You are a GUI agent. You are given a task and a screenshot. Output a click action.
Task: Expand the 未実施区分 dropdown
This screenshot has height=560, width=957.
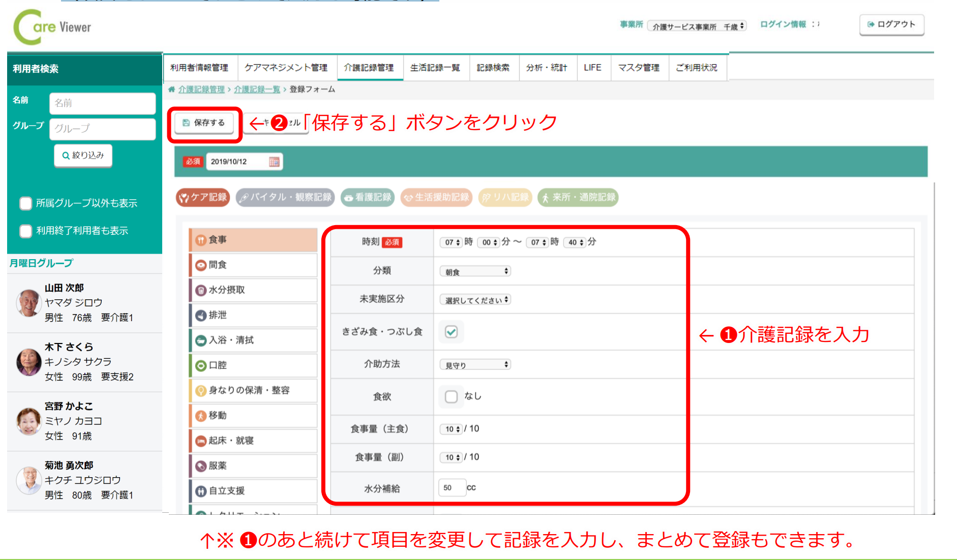(x=475, y=300)
